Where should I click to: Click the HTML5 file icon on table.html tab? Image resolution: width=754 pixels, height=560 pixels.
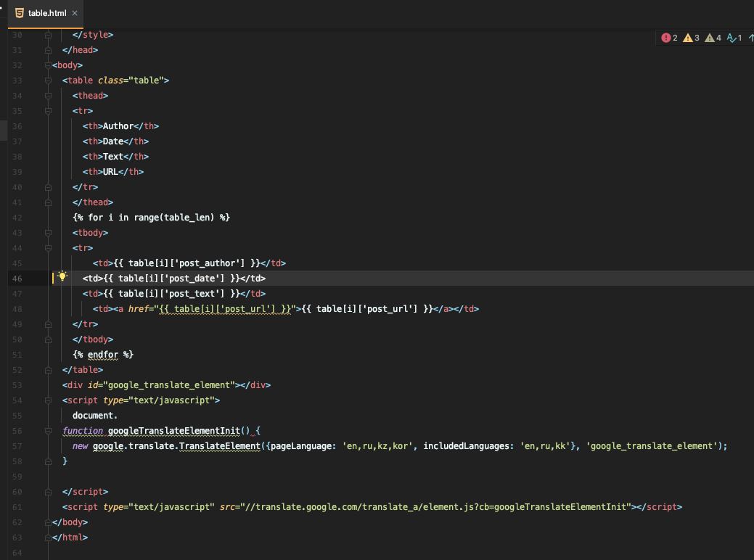click(x=20, y=13)
